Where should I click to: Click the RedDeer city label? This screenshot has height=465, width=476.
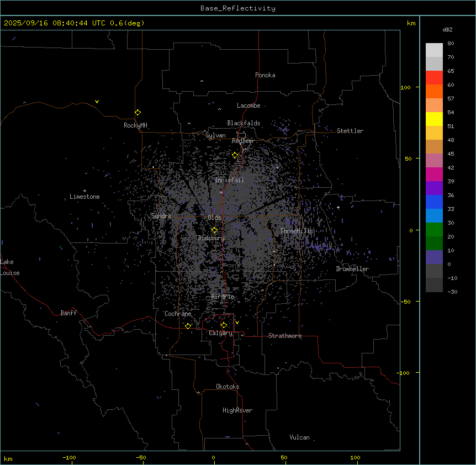(x=243, y=141)
